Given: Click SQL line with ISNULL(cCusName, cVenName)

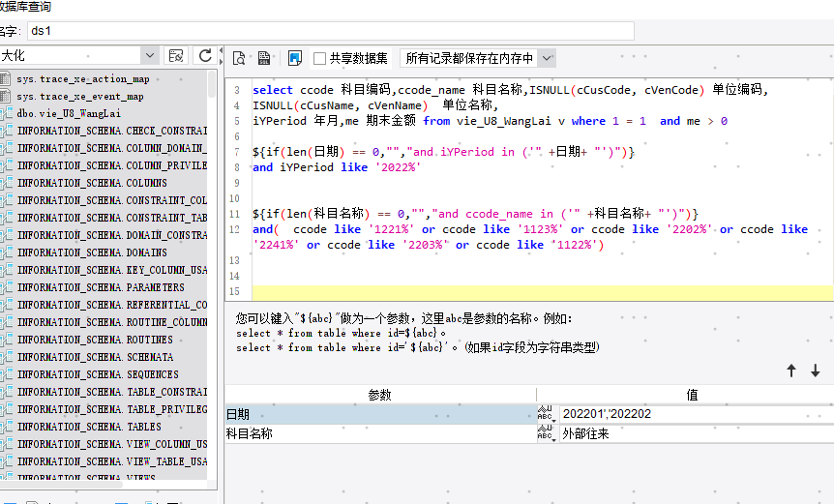Looking at the screenshot, I should (x=375, y=105).
